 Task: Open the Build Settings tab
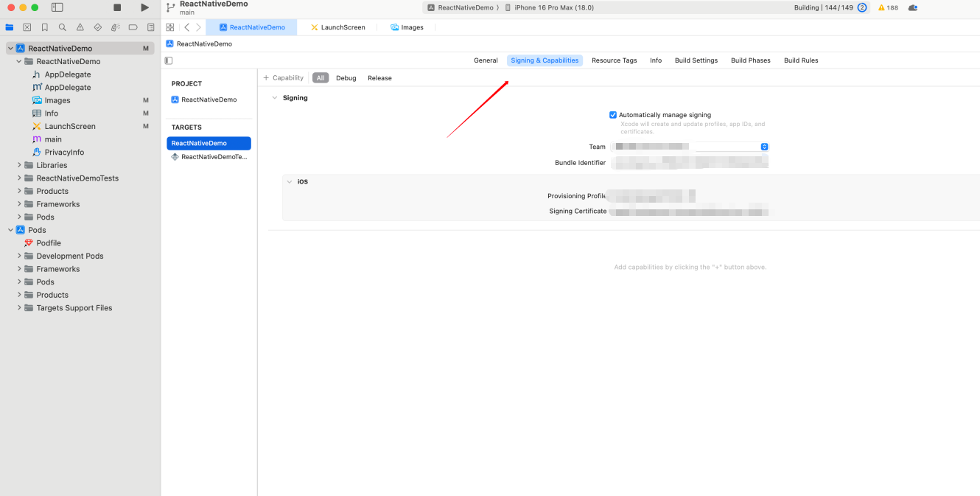click(x=696, y=60)
